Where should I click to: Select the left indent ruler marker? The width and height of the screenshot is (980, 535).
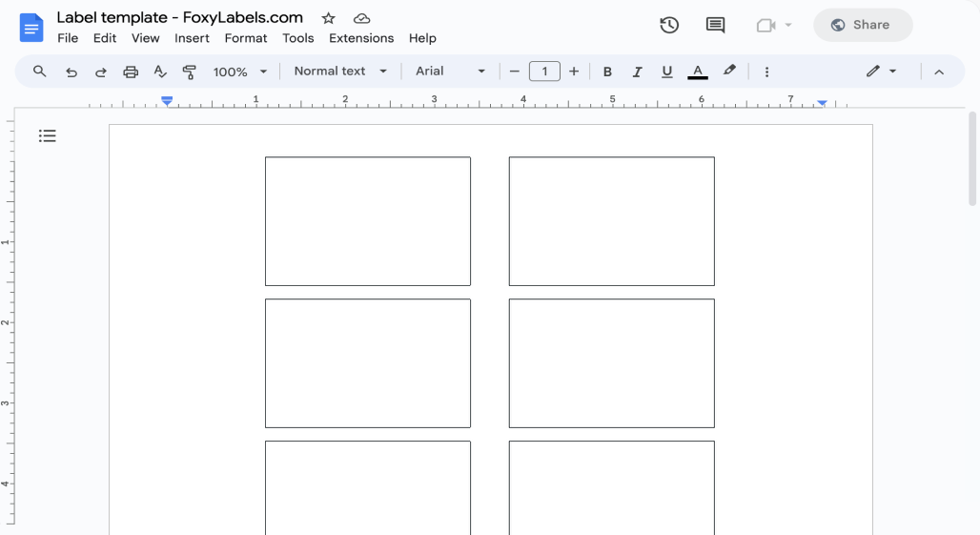click(167, 101)
